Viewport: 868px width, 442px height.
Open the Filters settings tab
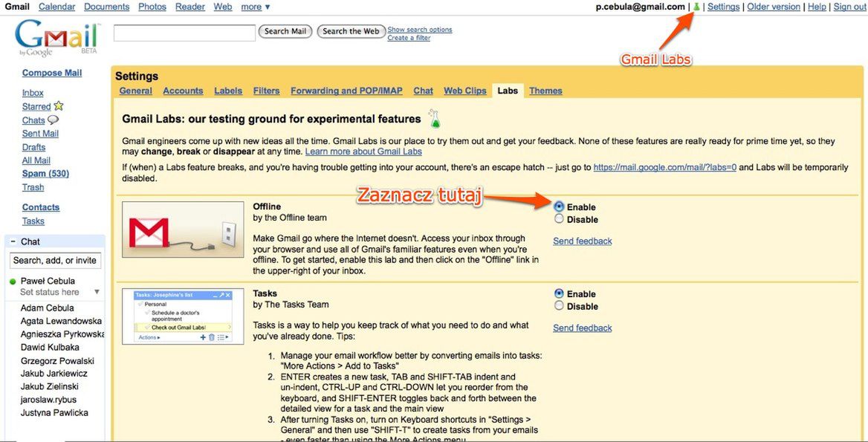(x=266, y=91)
